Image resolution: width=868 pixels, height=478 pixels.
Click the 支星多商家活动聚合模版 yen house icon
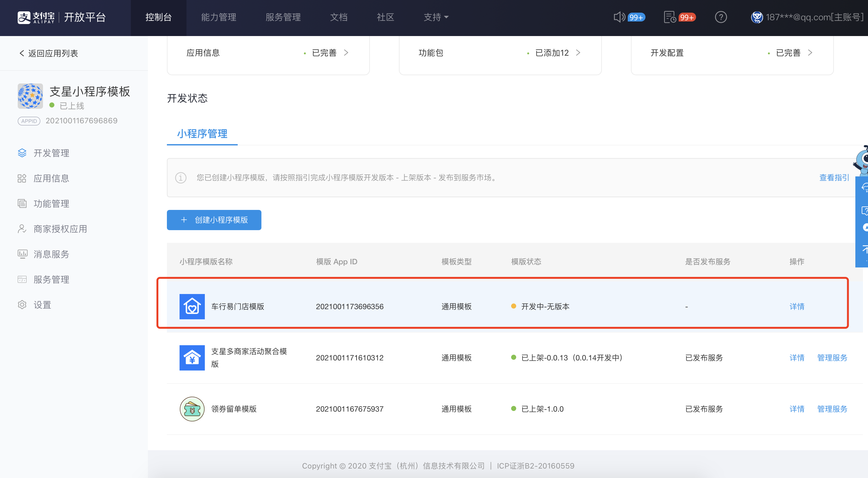pos(192,358)
